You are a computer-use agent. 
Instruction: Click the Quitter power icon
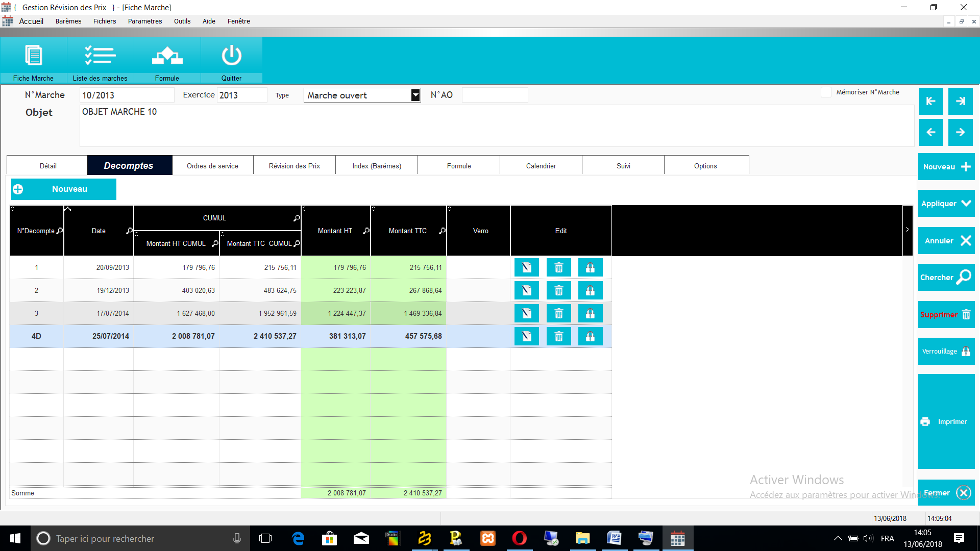(x=231, y=56)
